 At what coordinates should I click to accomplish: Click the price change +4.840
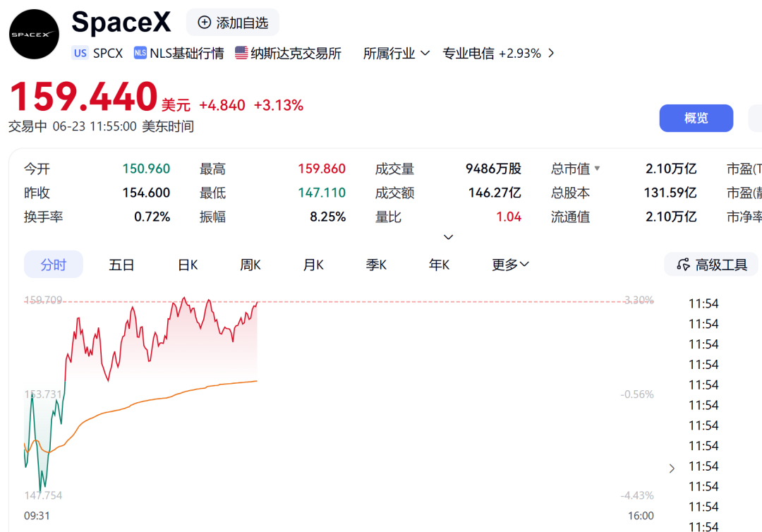click(222, 105)
